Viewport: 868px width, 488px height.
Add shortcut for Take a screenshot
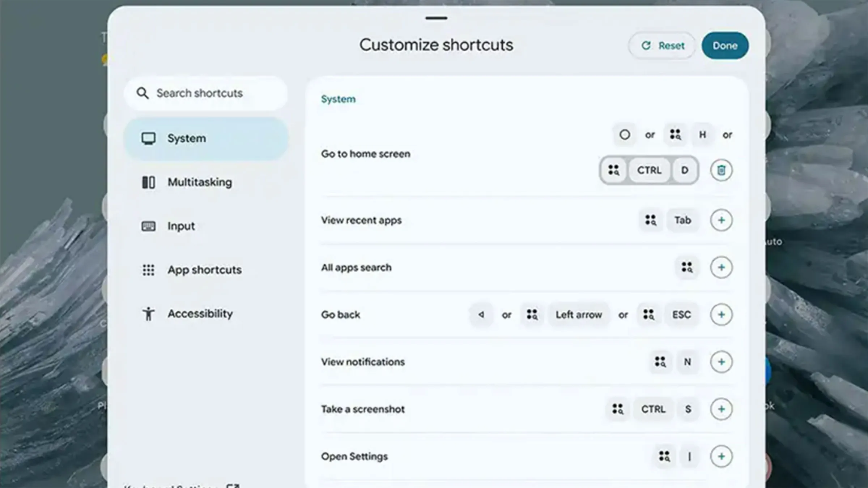coord(721,409)
